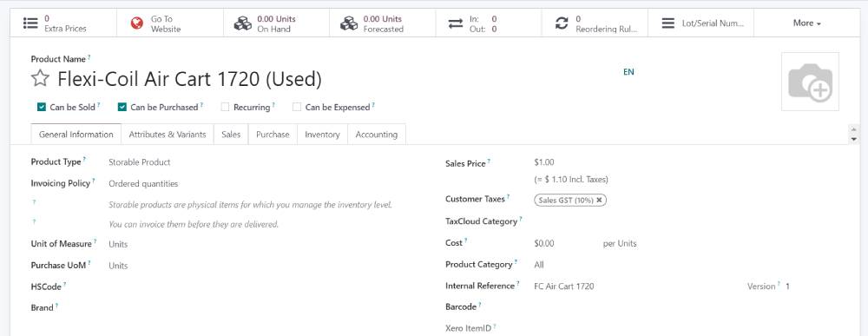This screenshot has height=336, width=868.
Task: Click the empty Brand field
Action: [266, 307]
